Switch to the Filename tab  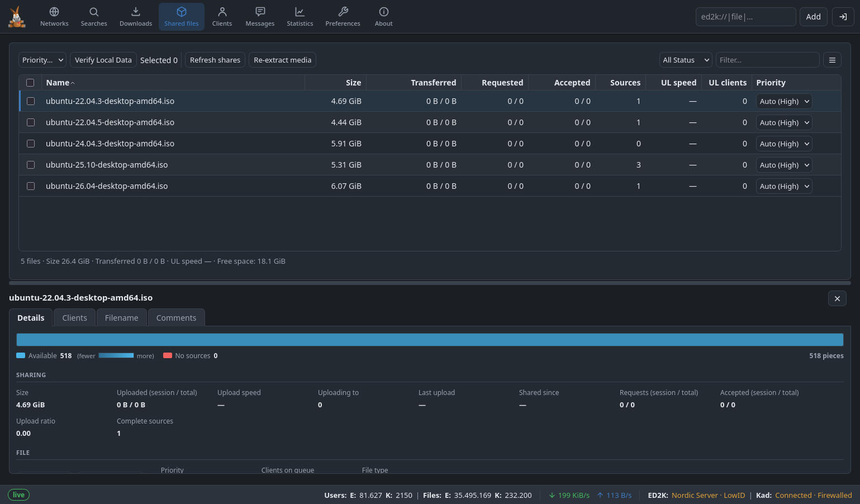121,317
